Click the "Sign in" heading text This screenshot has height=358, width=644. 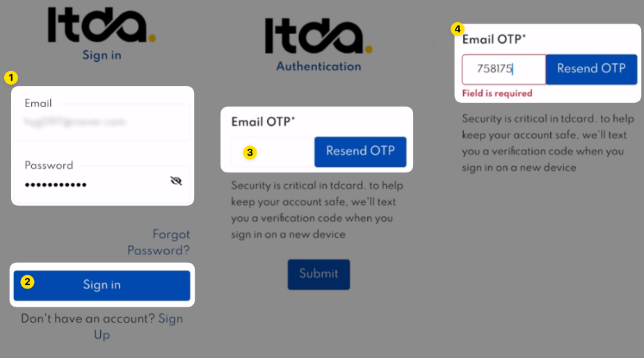(x=102, y=55)
